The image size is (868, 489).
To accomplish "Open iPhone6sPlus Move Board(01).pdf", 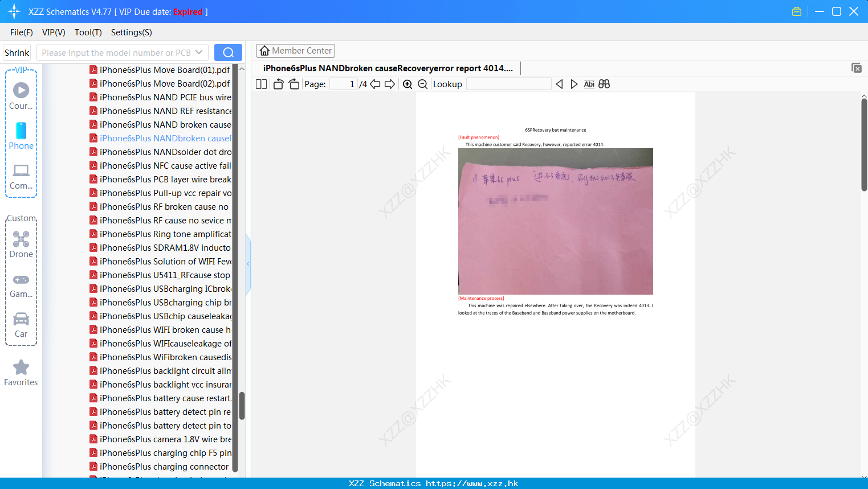I will pos(160,70).
